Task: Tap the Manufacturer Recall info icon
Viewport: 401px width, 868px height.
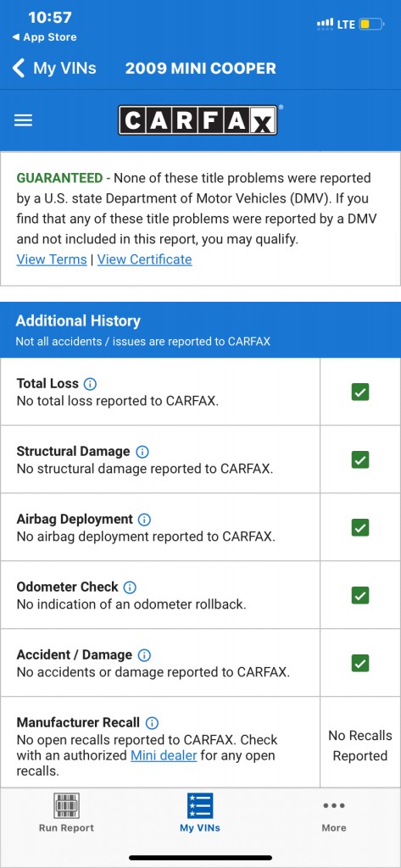Action: pyautogui.click(x=152, y=723)
